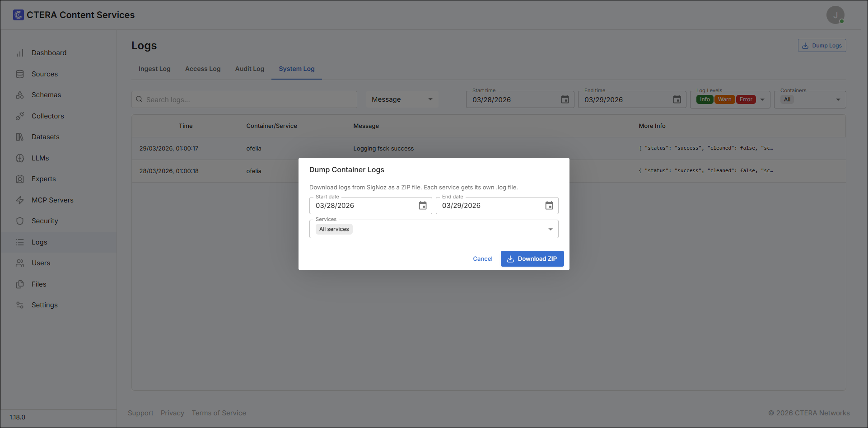Viewport: 868px width, 428px height.
Task: Switch to the Ingest Log tab
Action: 154,69
